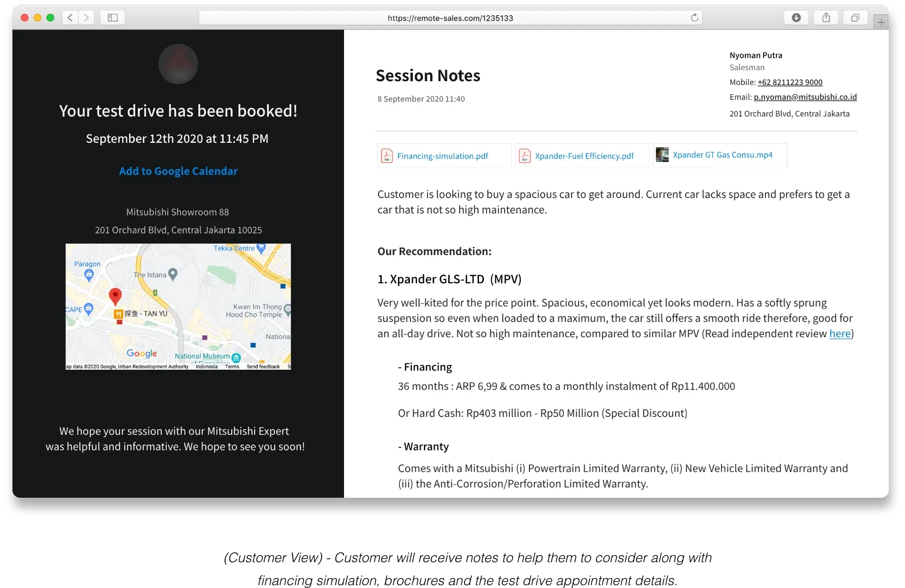Click map Terms link
The width and height of the screenshot is (905, 588).
(232, 367)
